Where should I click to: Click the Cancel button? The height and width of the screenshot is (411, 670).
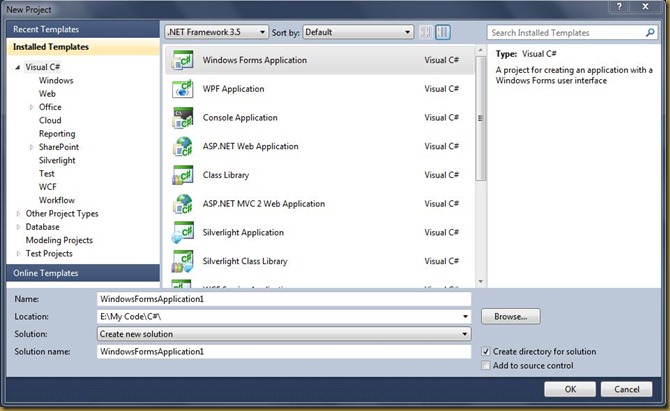pyautogui.click(x=626, y=389)
